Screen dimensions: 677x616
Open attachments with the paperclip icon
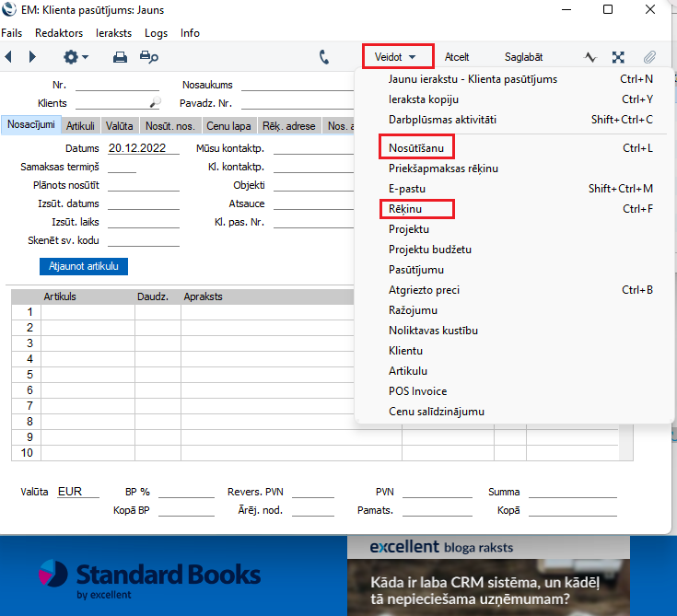(x=649, y=57)
